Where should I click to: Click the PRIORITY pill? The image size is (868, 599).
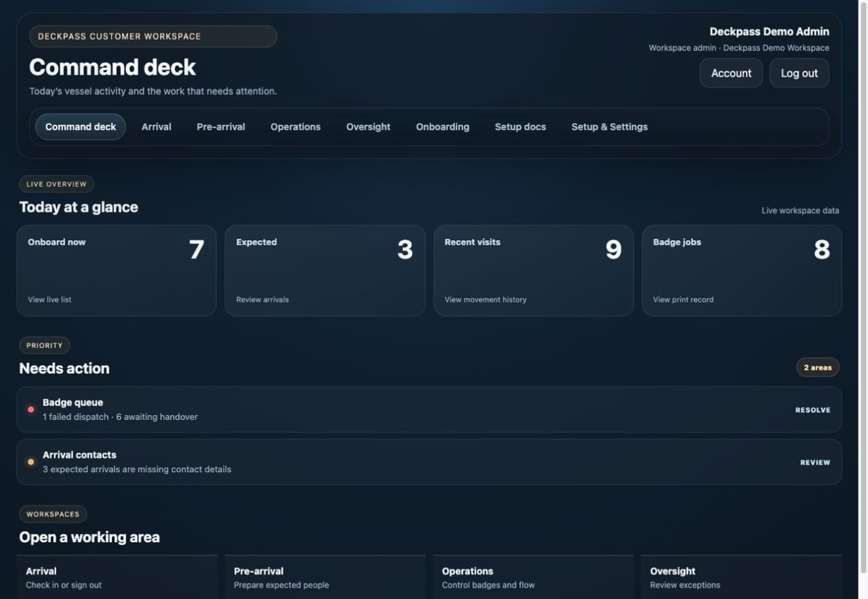click(44, 345)
